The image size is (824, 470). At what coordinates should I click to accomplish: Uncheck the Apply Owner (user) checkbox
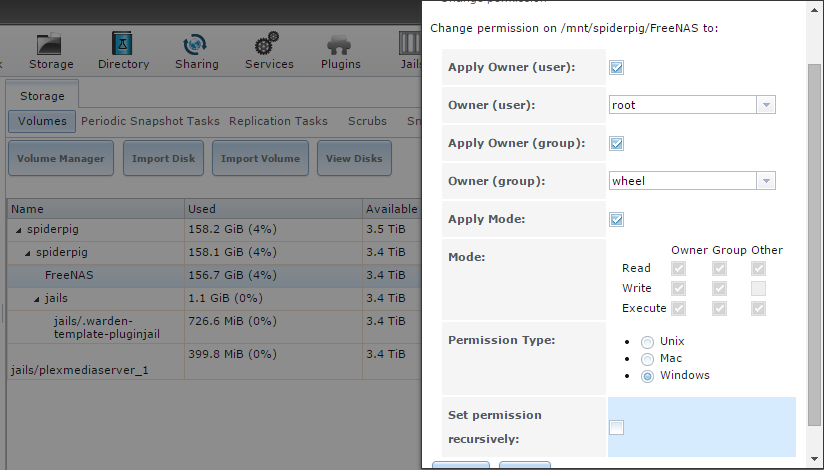click(x=617, y=68)
